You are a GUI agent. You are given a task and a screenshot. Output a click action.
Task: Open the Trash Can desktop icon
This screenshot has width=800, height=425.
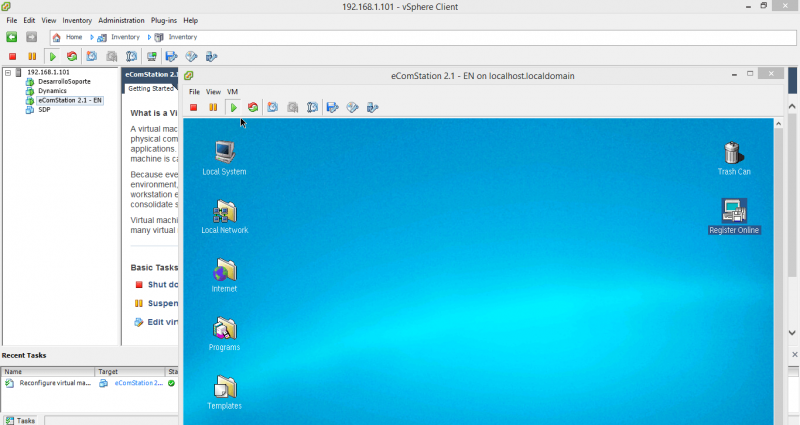click(x=733, y=153)
